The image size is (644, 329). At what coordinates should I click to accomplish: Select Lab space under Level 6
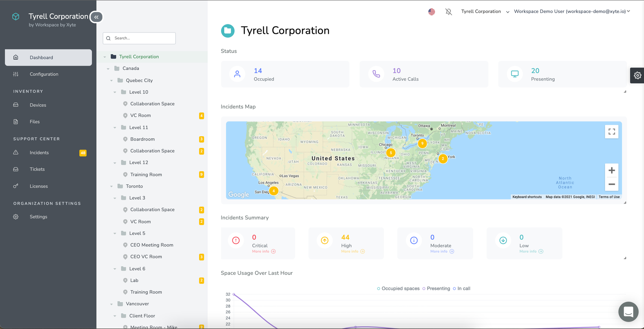pos(134,280)
